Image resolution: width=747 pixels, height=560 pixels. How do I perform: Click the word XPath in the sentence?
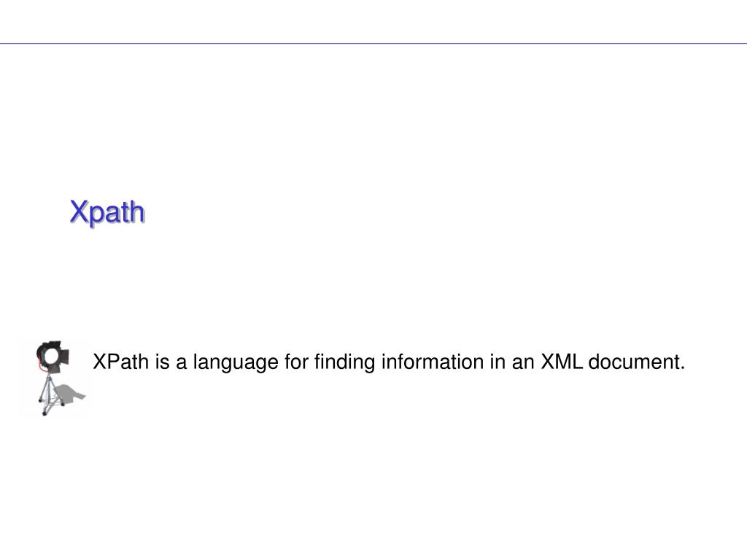pos(121,362)
